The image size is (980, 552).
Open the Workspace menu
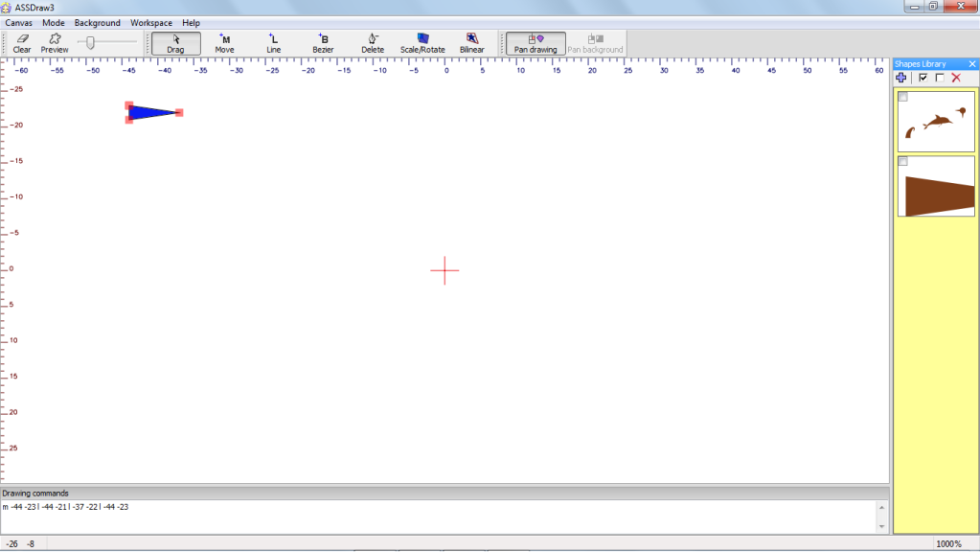151,22
